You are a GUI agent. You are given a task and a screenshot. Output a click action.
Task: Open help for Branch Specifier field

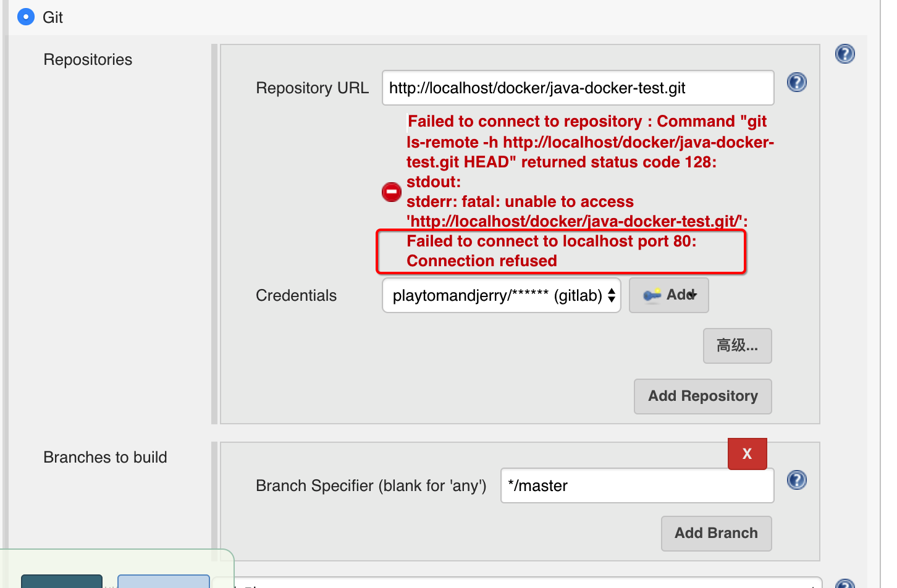pos(796,480)
